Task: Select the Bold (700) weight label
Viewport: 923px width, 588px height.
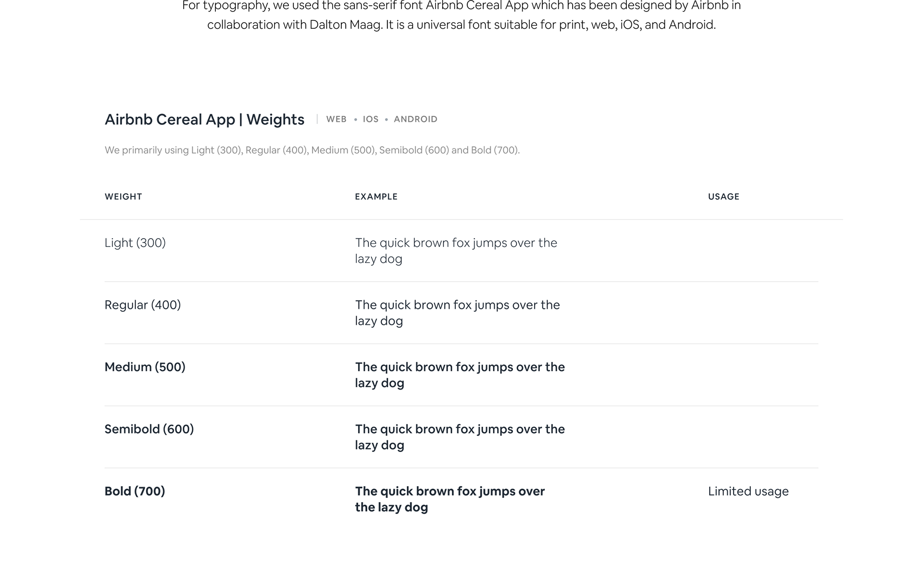Action: (135, 491)
